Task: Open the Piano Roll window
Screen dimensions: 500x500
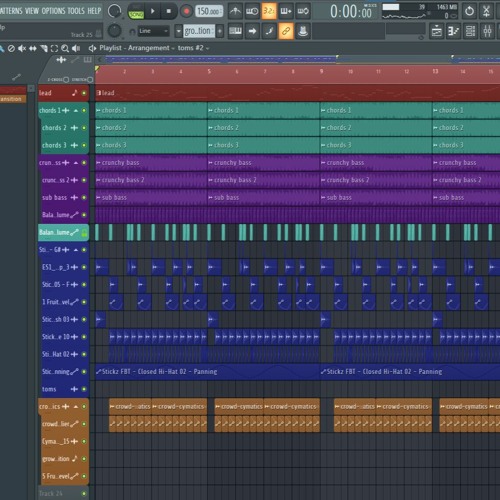Action: tap(453, 31)
